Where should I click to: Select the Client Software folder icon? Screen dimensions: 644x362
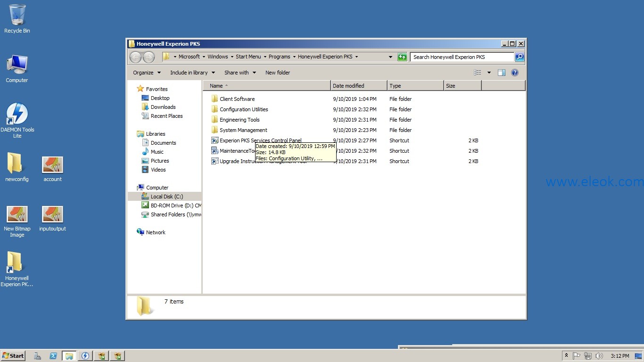215,99
